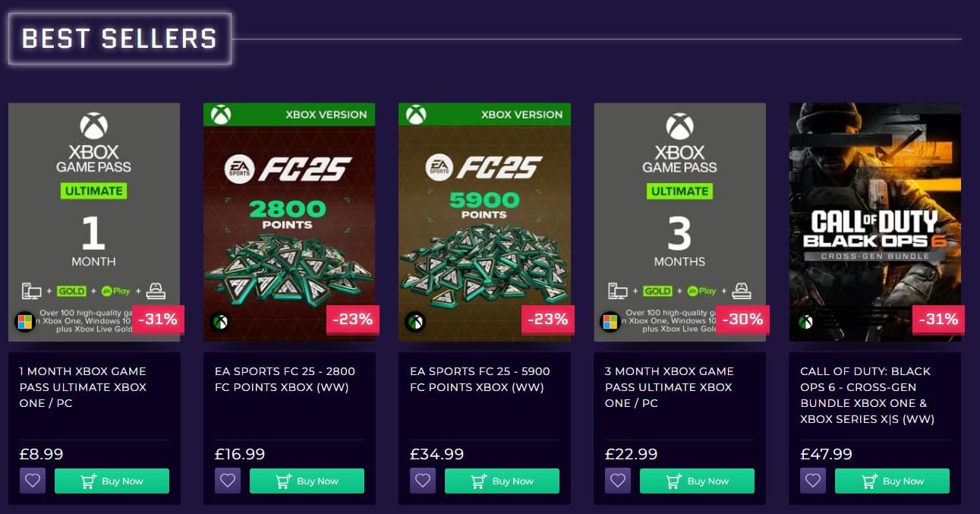
Task: Add 1 Month Game Pass to wishlist
Action: [x=33, y=481]
